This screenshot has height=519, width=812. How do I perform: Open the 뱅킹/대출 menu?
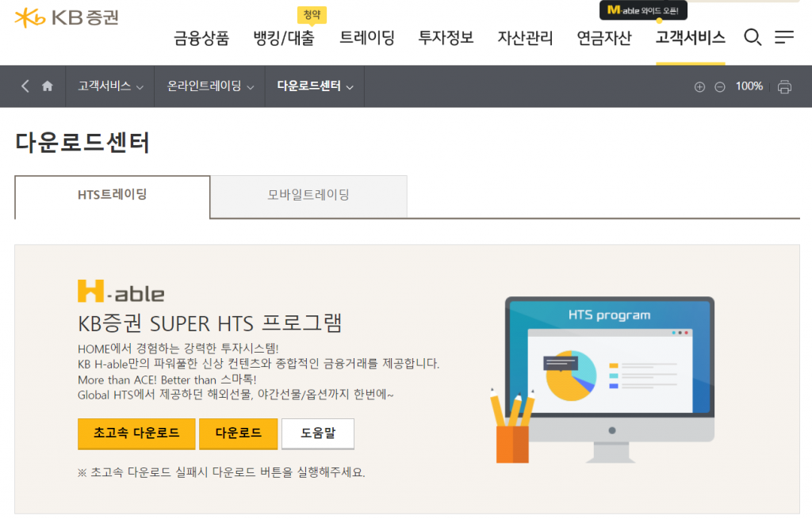pos(284,38)
